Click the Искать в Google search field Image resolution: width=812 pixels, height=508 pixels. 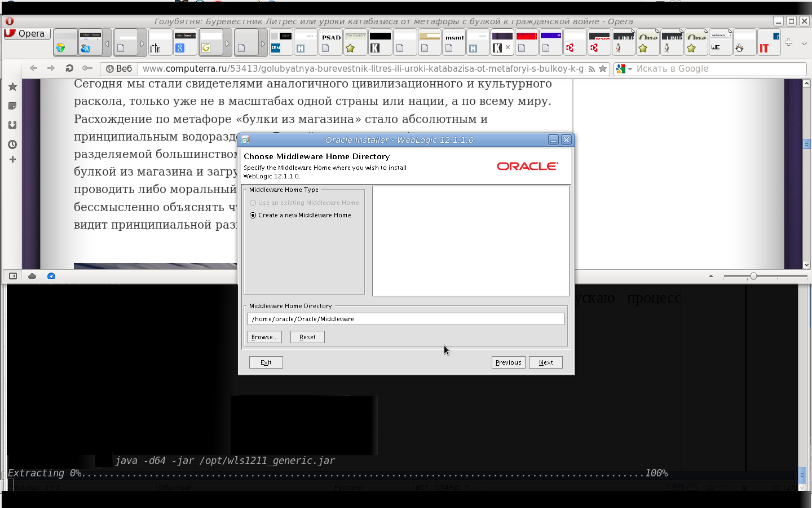click(720, 69)
